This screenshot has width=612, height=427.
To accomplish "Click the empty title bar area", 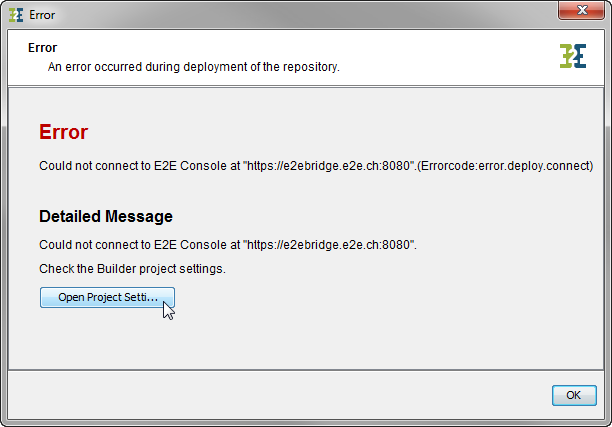I will (x=300, y=15).
